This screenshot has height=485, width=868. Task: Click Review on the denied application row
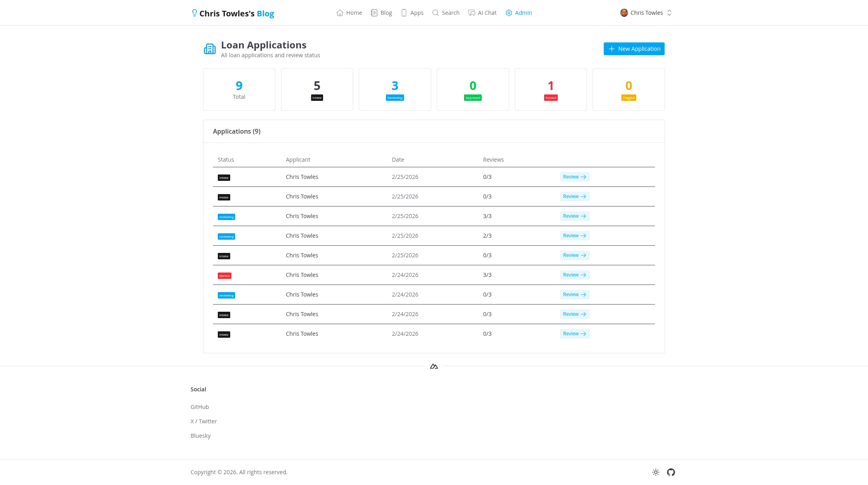tap(575, 275)
